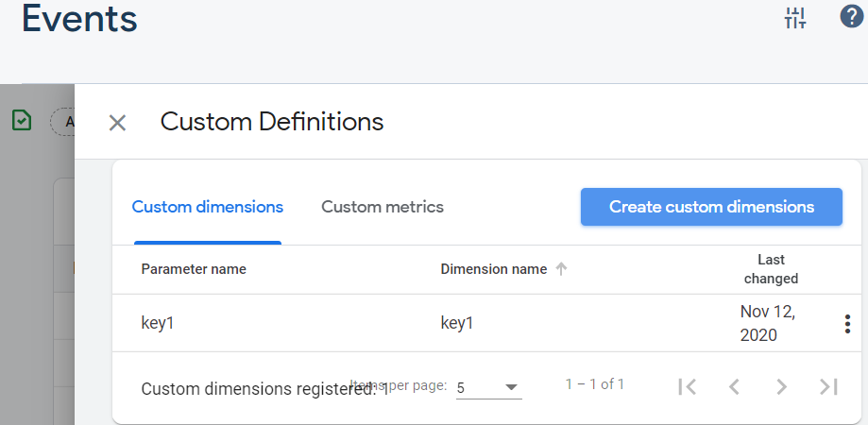Click the Parameter name column header
Viewport: 868px width, 425px height.
point(194,269)
